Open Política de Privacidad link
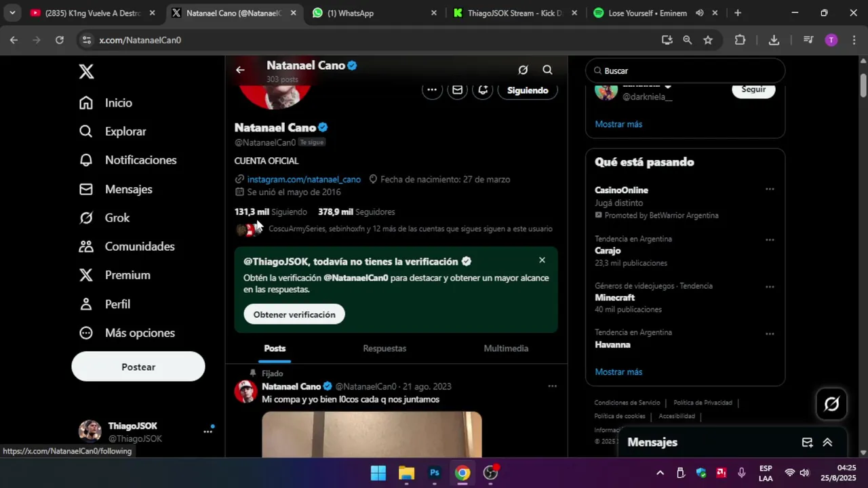868x488 pixels. 703,403
